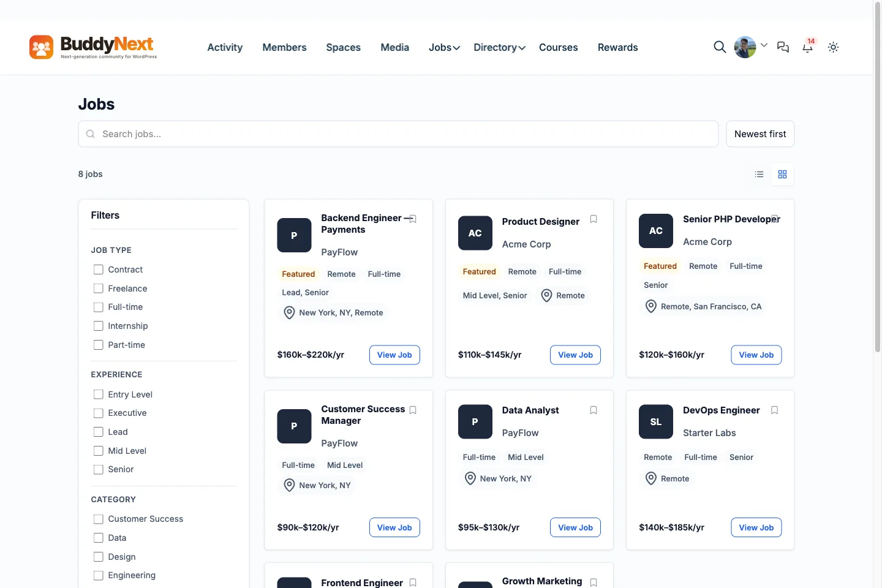Click the PayFlow logo on Data Analyst card
Image resolution: width=882 pixels, height=588 pixels.
475,422
